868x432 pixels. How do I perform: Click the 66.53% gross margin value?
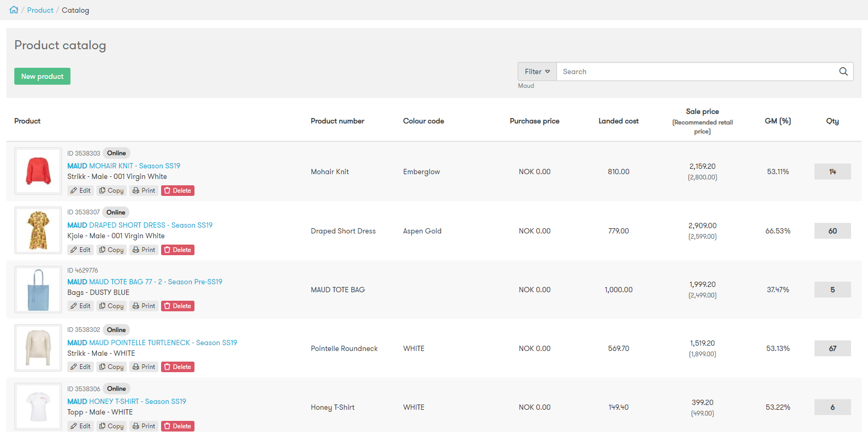(x=778, y=231)
